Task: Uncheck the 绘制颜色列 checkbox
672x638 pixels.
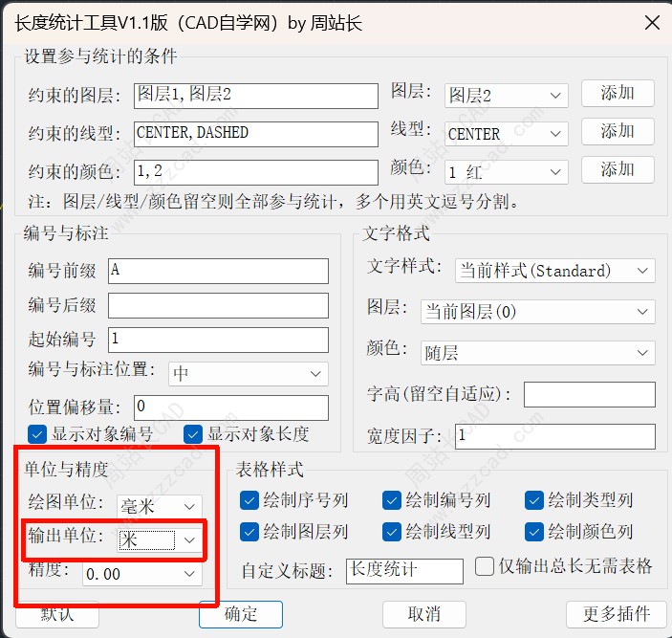Action: tap(534, 531)
